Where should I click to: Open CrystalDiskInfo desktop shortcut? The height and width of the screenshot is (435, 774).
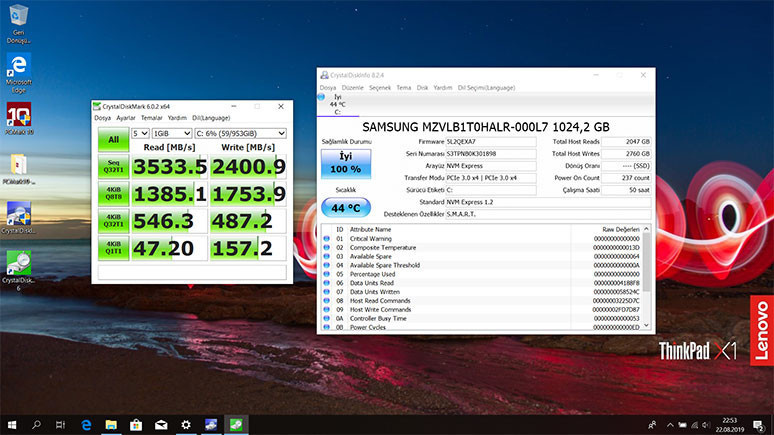click(18, 218)
